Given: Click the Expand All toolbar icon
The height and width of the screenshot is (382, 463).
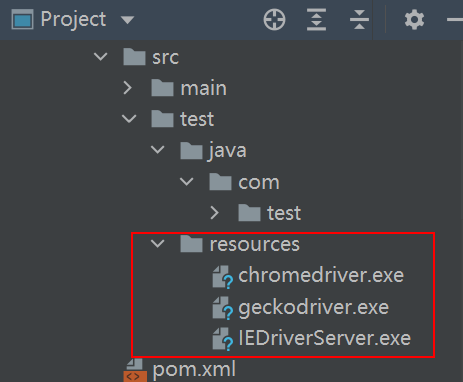Looking at the screenshot, I should point(316,20).
